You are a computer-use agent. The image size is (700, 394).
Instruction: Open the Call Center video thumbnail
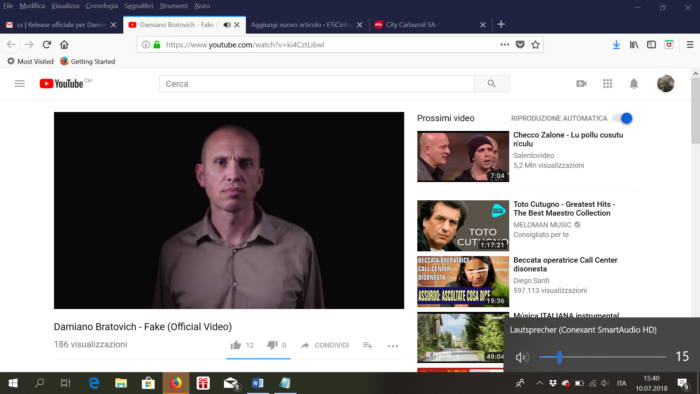[x=463, y=281]
